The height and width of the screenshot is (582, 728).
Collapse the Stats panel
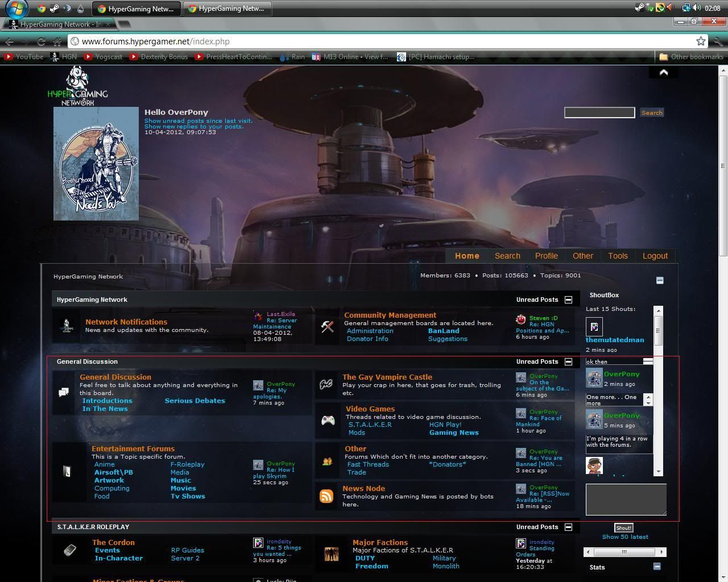click(657, 566)
